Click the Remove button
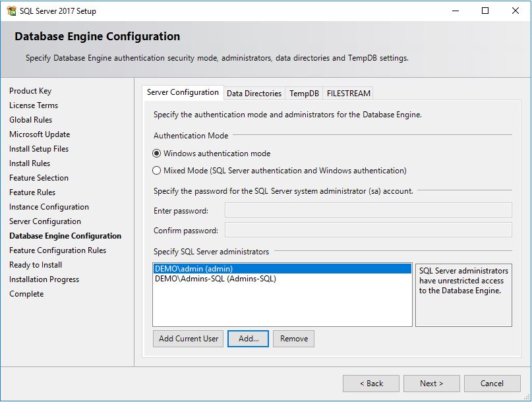The width and height of the screenshot is (532, 402). pos(293,338)
